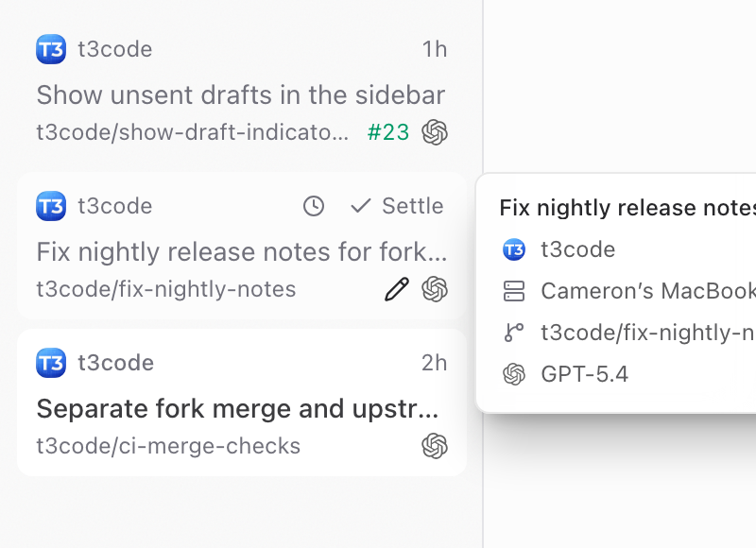756x548 pixels.
Task: Click Cameron's MacBook entry in popover
Action: click(x=648, y=291)
